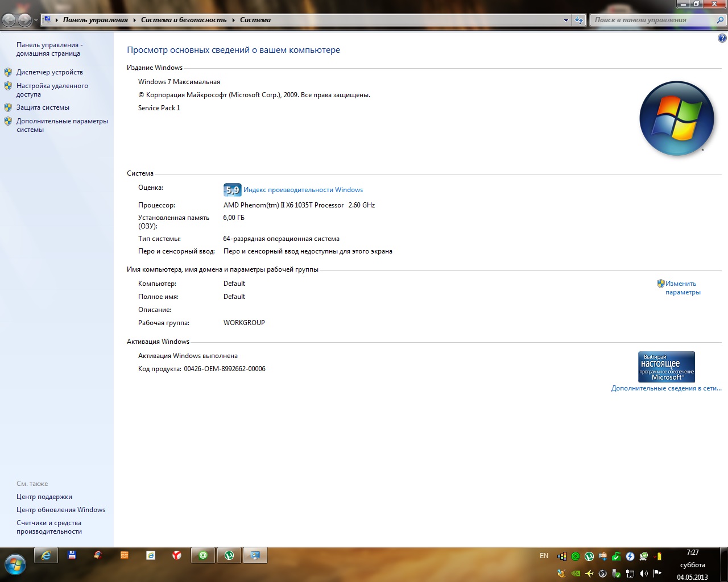Select Система breadcrumb segment
The image size is (728, 582).
(x=255, y=20)
